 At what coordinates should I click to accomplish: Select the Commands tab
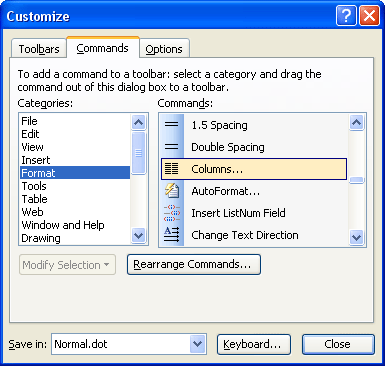(x=102, y=48)
